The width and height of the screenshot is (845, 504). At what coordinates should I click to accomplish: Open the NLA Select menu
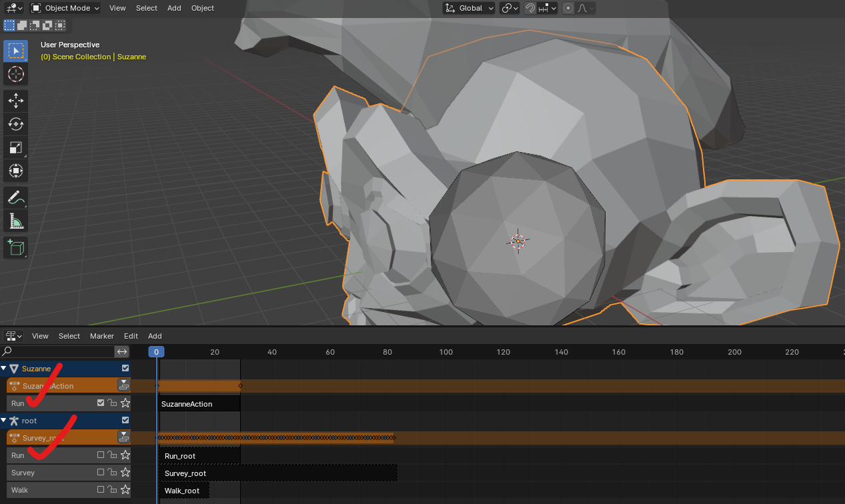[69, 336]
